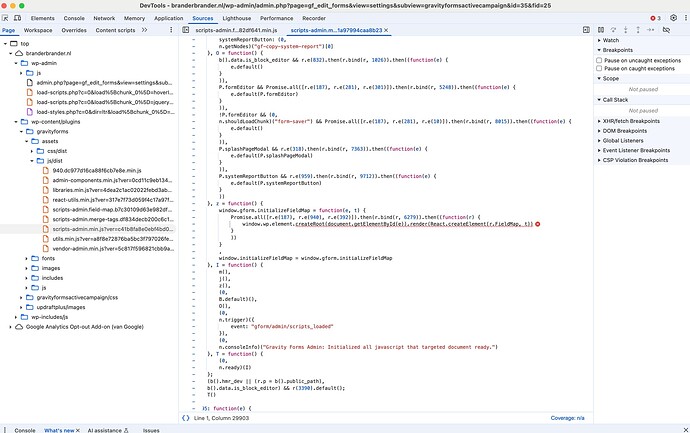Deactivate all breakpoints icon
Image resolution: width=690 pixels, height=433 pixels.
(x=666, y=29)
